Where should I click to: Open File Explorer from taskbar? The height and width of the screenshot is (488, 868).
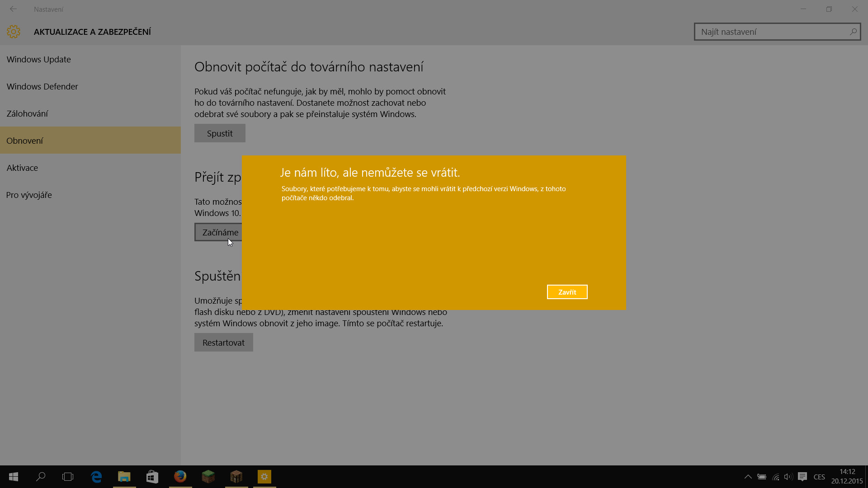tap(124, 477)
